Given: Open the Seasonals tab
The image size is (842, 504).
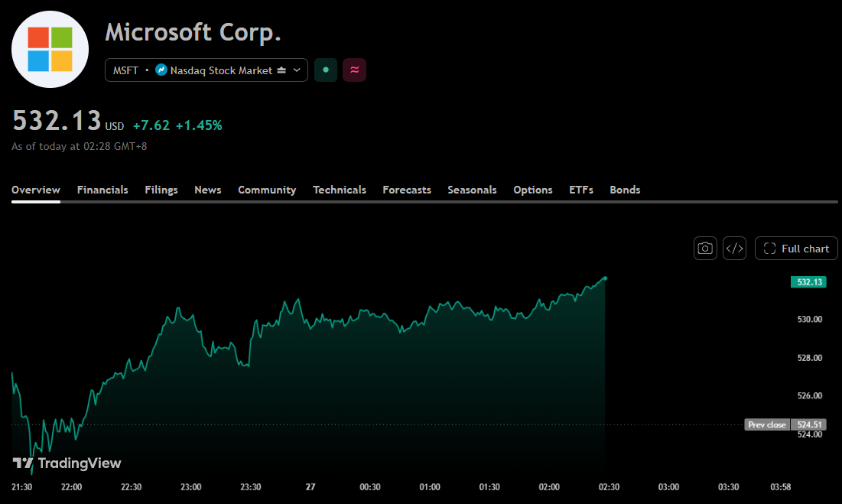Looking at the screenshot, I should point(472,190).
